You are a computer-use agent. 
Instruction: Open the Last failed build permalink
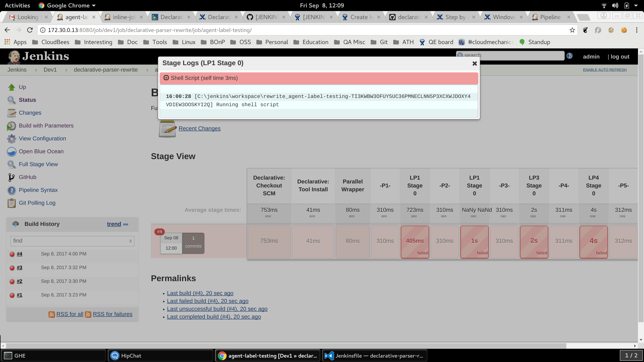tap(207, 301)
